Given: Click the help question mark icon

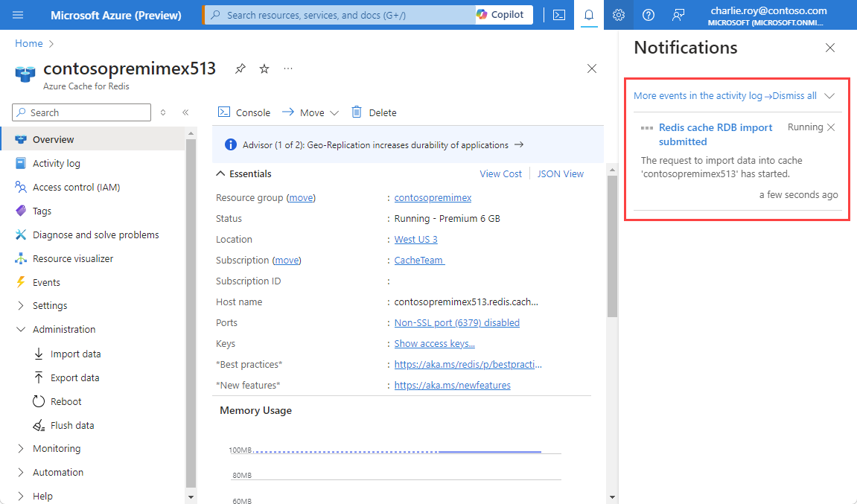Looking at the screenshot, I should [649, 15].
